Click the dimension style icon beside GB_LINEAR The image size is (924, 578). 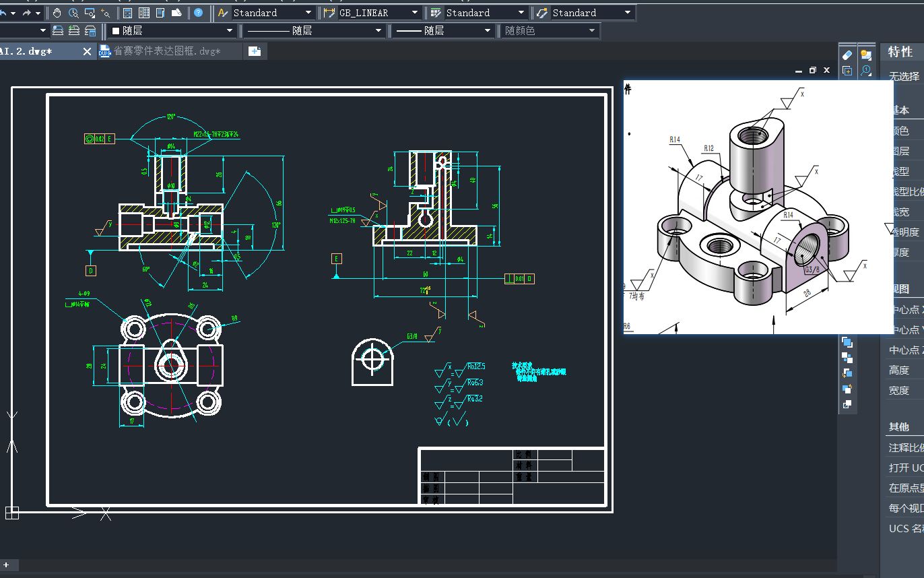329,13
